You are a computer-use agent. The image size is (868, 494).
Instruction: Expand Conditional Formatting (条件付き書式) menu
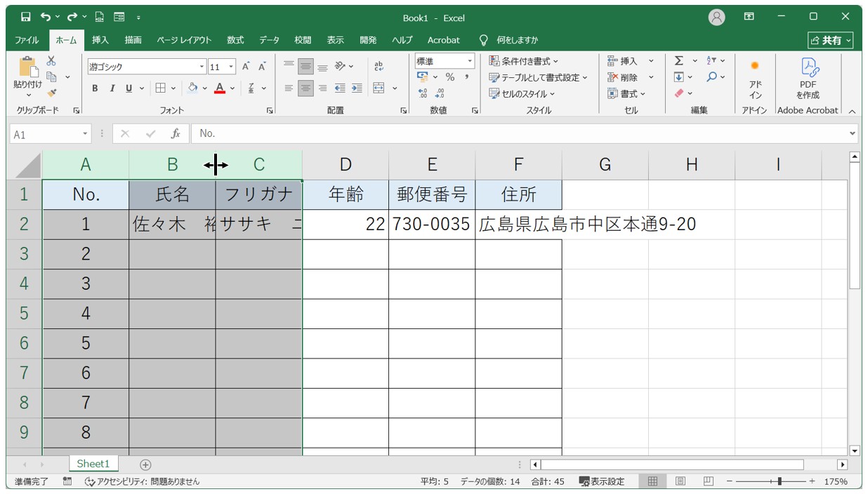pos(523,61)
